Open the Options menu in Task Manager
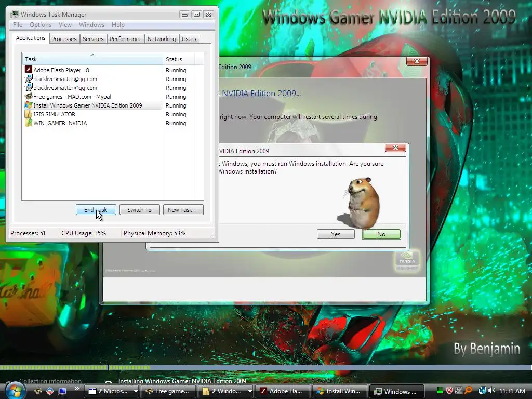Viewport: 532px width, 399px height. coord(41,25)
